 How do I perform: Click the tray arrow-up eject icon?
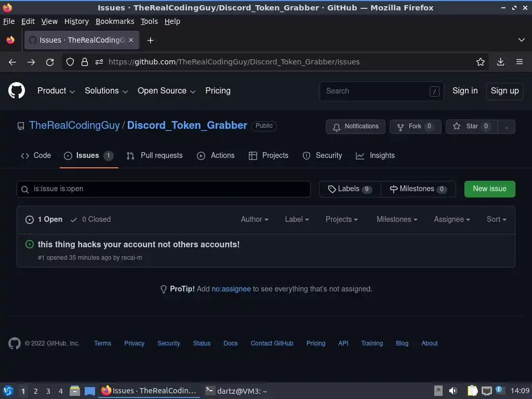tap(438, 391)
